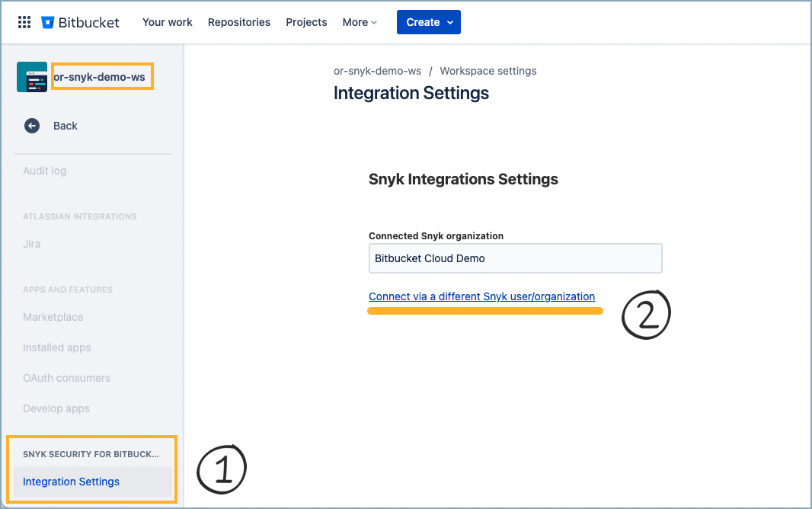Click Workspace settings in the breadcrumb
Screen dimensions: 812x509
(488, 71)
